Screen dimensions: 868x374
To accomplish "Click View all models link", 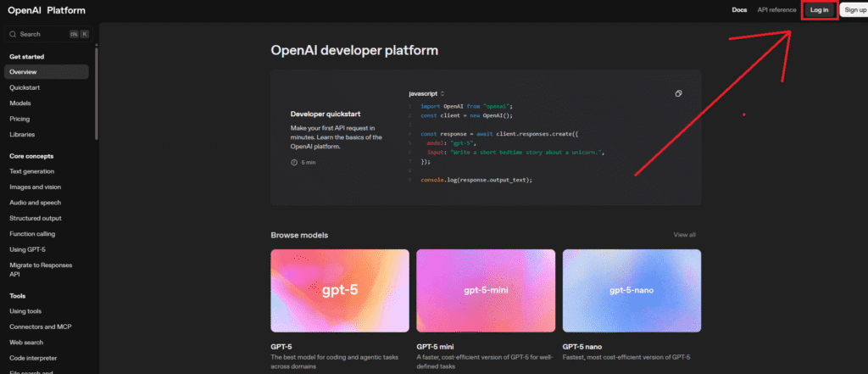I will coord(684,235).
